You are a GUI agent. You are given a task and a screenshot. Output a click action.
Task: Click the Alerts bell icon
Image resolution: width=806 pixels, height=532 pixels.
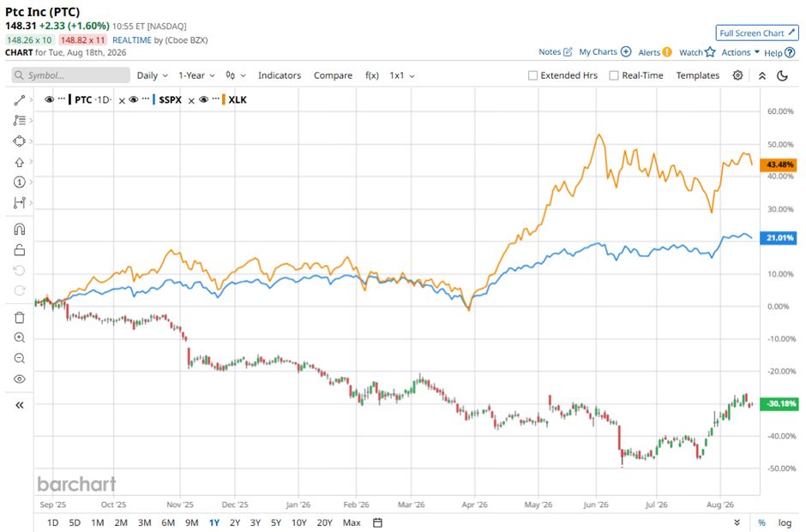click(x=667, y=52)
